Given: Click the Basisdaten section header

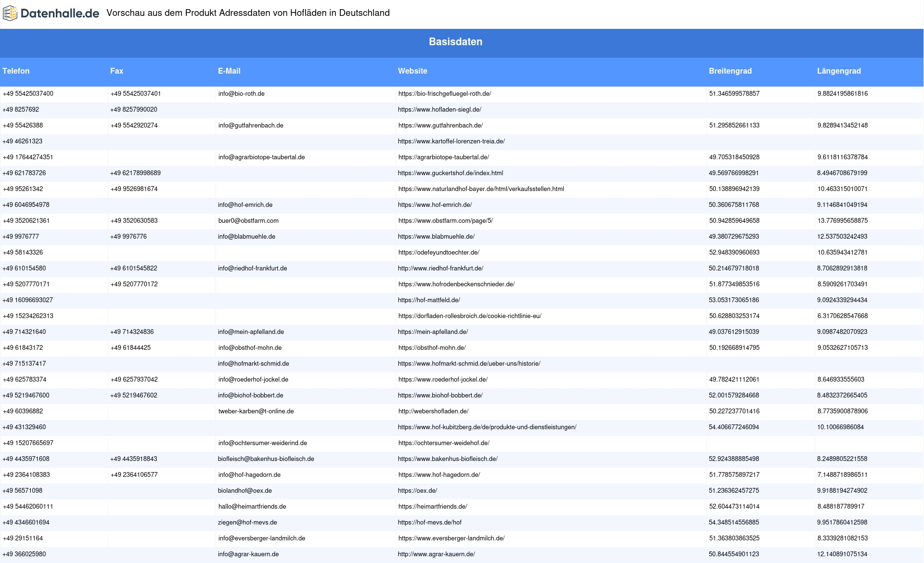Looking at the screenshot, I should point(455,42).
